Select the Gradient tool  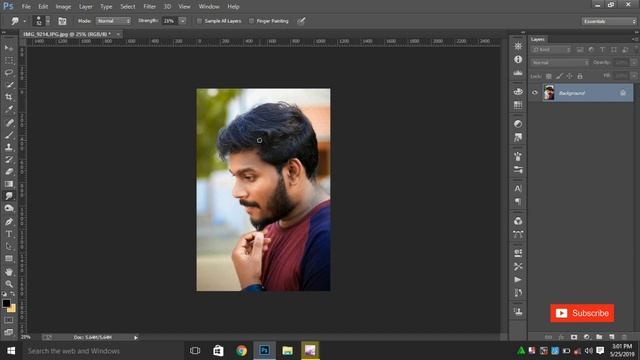click(x=9, y=184)
